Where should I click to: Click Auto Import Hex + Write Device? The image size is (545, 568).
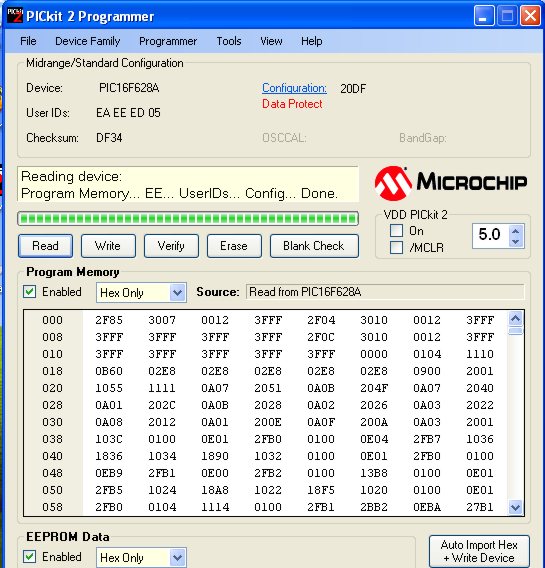479,551
